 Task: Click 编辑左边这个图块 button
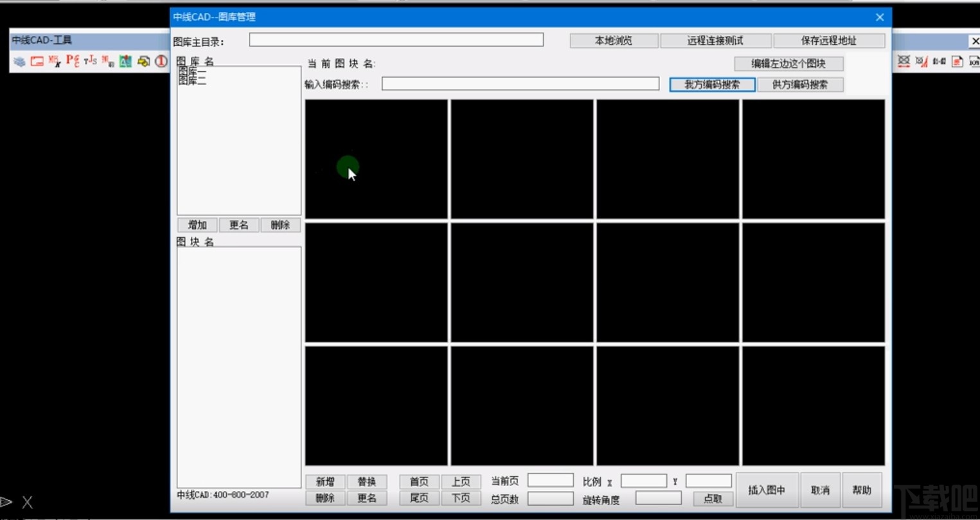(788, 63)
